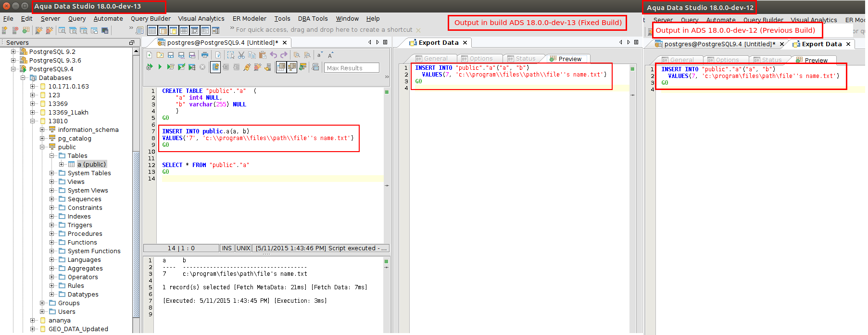
Task: Toggle the Auto Commit database button
Action: 215,67
